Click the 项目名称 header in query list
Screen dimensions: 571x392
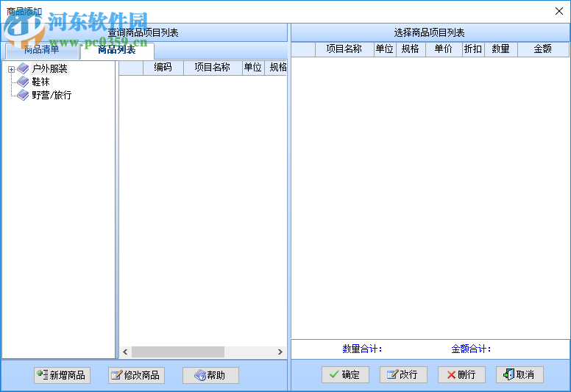coord(213,68)
